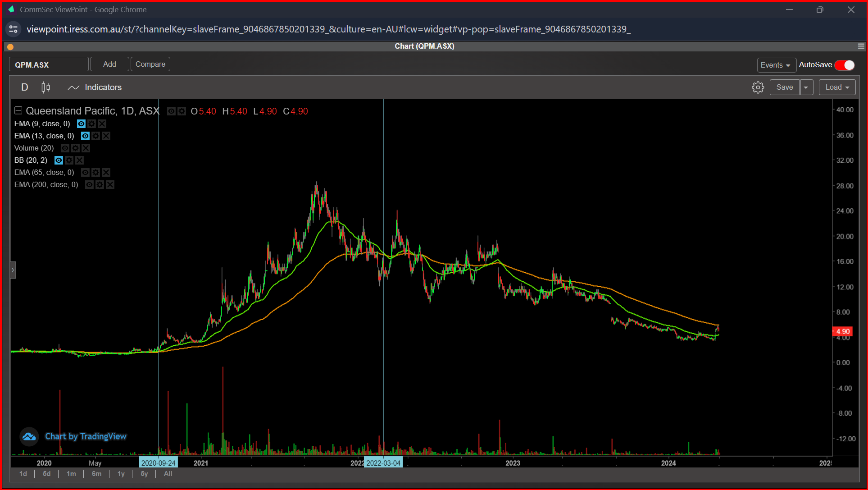
Task: Toggle visibility of Queensland Pacific main series
Action: pos(171,111)
